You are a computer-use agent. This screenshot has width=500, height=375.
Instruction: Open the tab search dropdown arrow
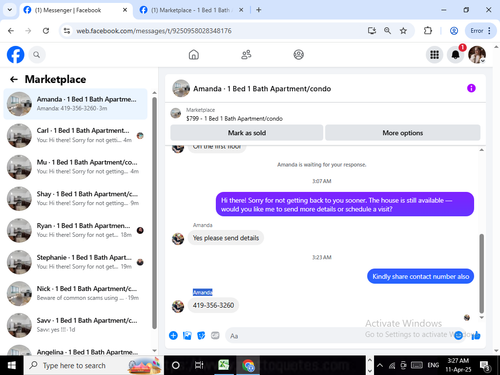pos(10,10)
